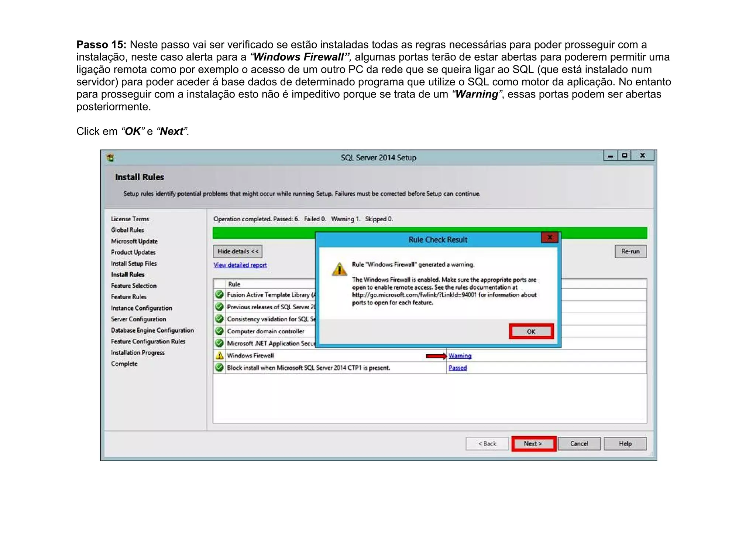Click green check icon beside Previous releases rule
This screenshot has width=756, height=535.
point(219,307)
